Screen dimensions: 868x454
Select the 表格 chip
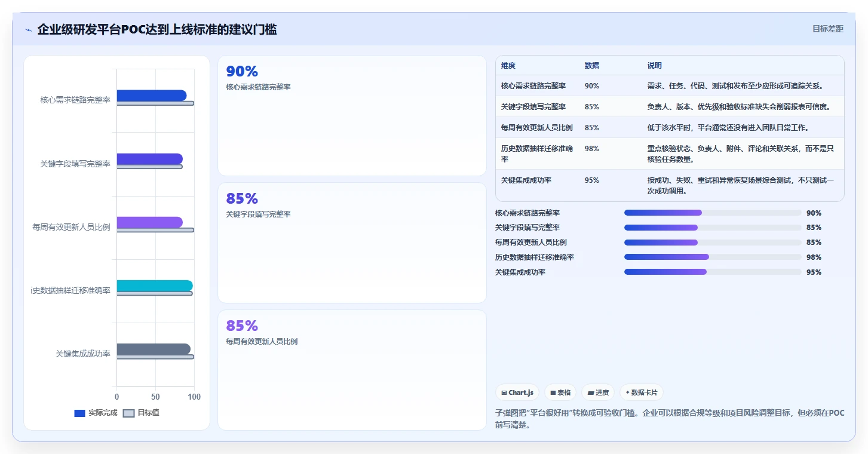point(560,392)
